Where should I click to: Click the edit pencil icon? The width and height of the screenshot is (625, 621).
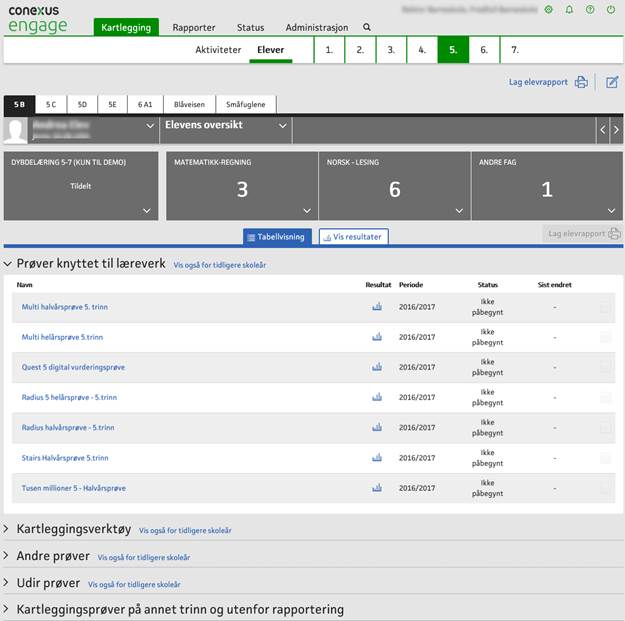point(612,82)
